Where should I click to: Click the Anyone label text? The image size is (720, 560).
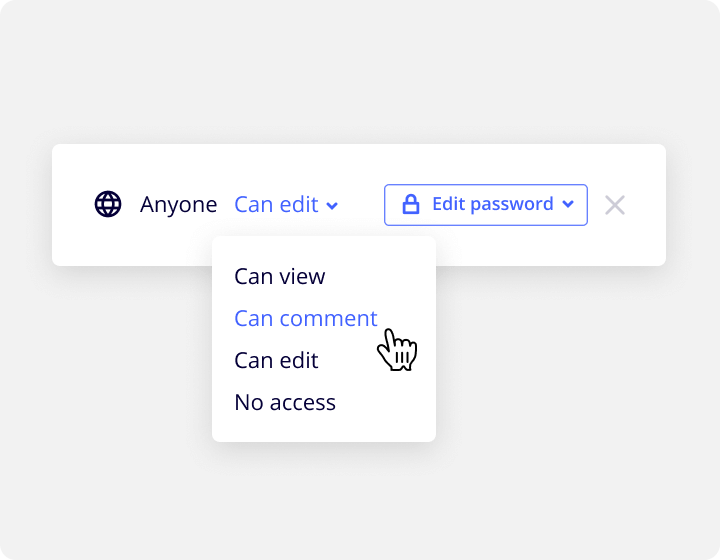pos(178,204)
